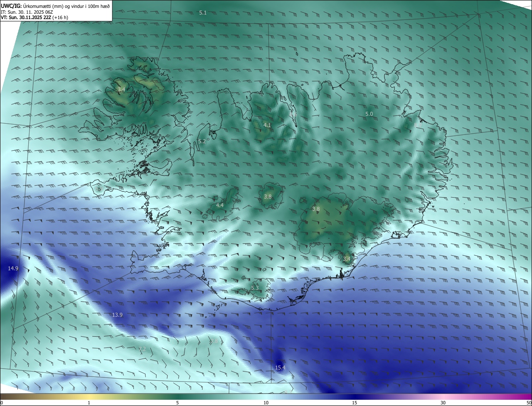
Task: Select the '5' tick on the color scale
Action: click(x=177, y=403)
